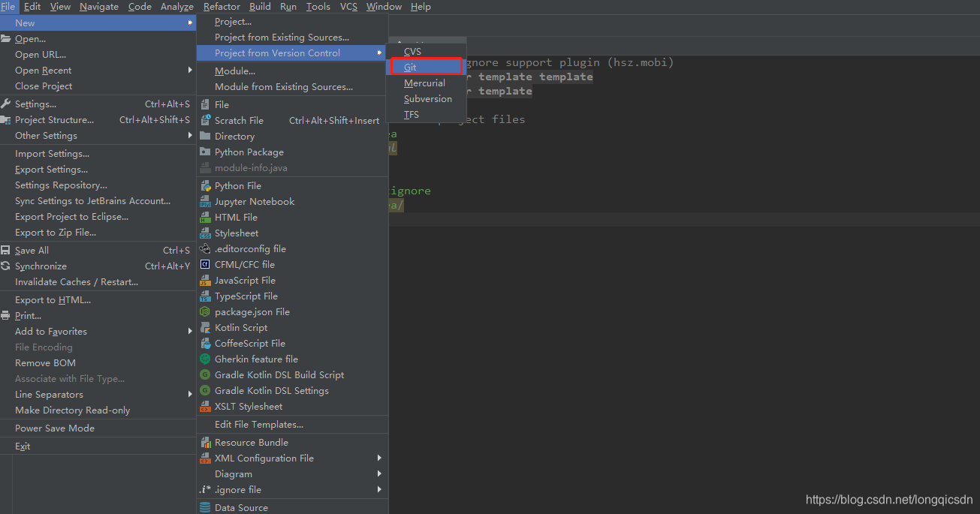Choose Project from Existing Sources...
This screenshot has height=514, width=980.
tap(292, 38)
